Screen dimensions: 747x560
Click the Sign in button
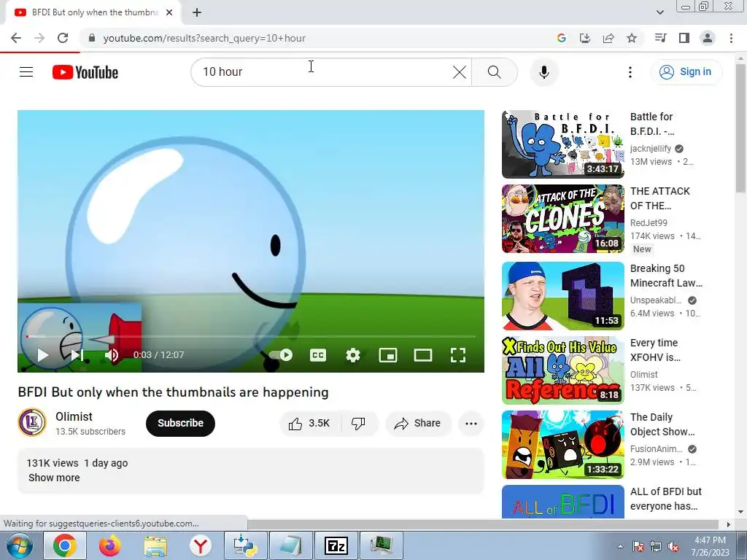[686, 72]
